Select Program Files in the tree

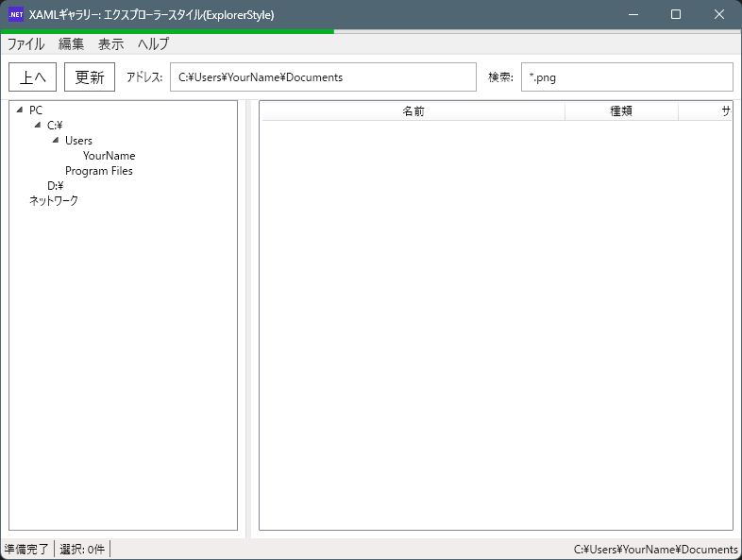coord(98,171)
